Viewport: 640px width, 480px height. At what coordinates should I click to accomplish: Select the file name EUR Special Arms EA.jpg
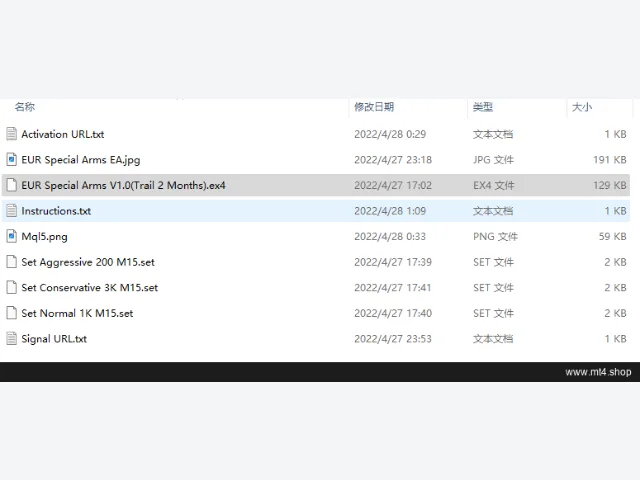[80, 160]
